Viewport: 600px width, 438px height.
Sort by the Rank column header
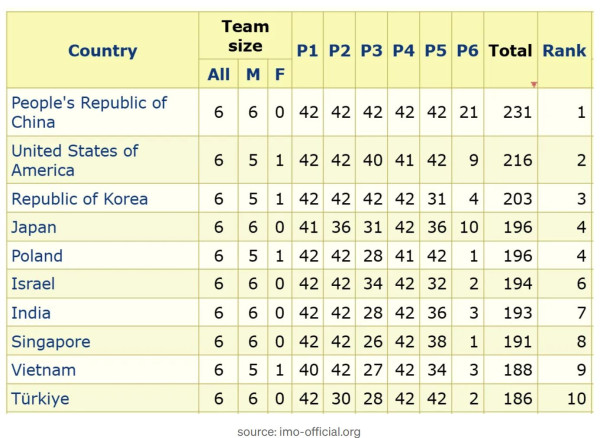coord(564,50)
